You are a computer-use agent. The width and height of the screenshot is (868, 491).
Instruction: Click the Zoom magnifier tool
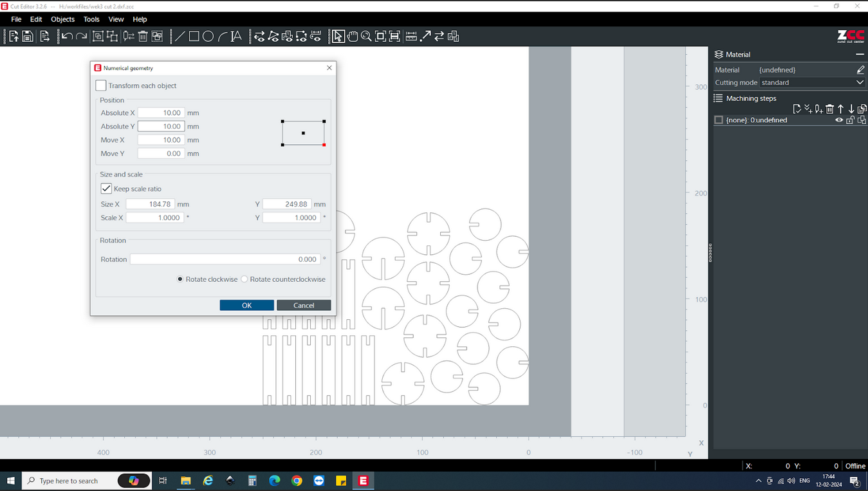coord(366,37)
